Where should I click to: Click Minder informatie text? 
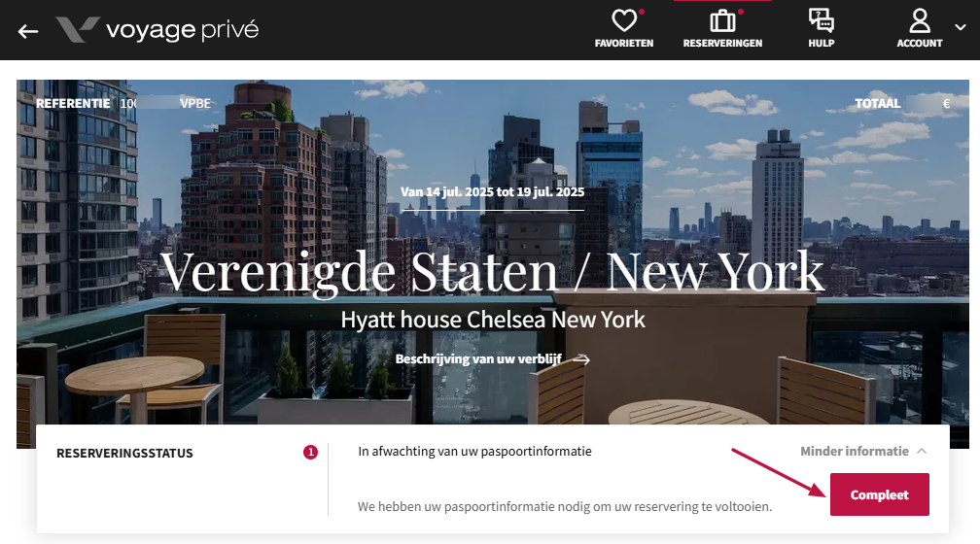(x=855, y=451)
